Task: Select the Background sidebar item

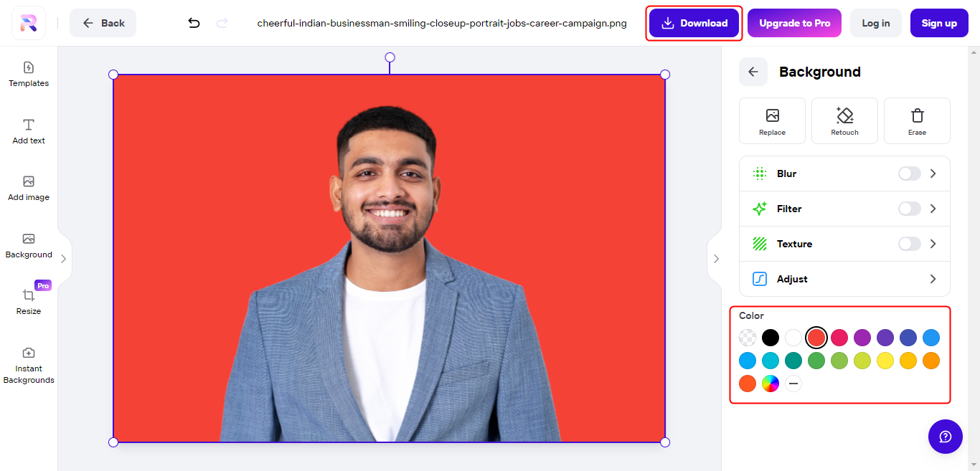Action: 29,246
